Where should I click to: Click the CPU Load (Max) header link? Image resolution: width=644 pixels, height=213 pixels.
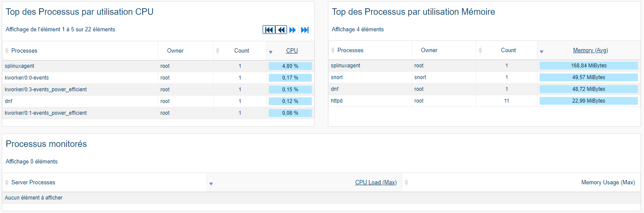[x=376, y=183]
